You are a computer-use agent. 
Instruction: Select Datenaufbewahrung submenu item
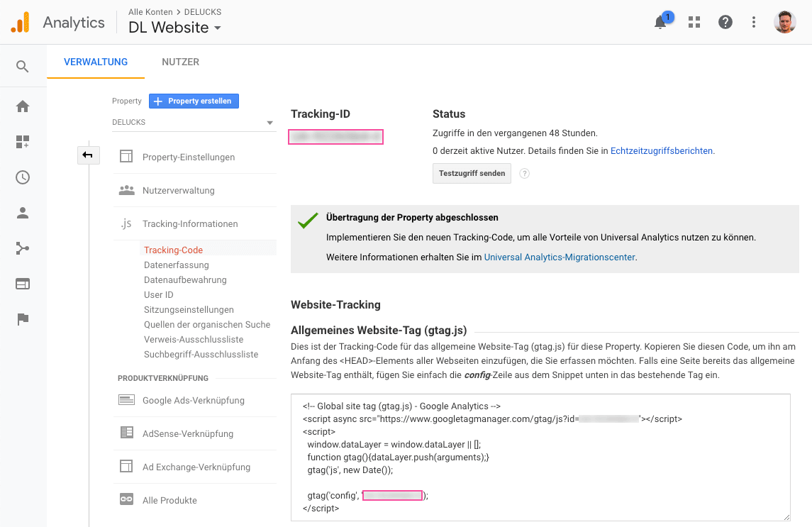(185, 280)
